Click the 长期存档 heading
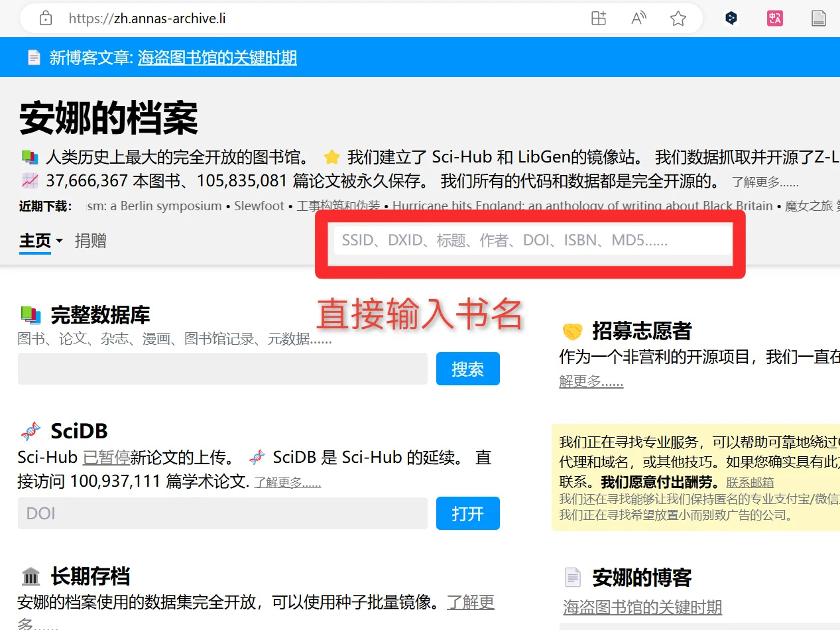 (90, 576)
